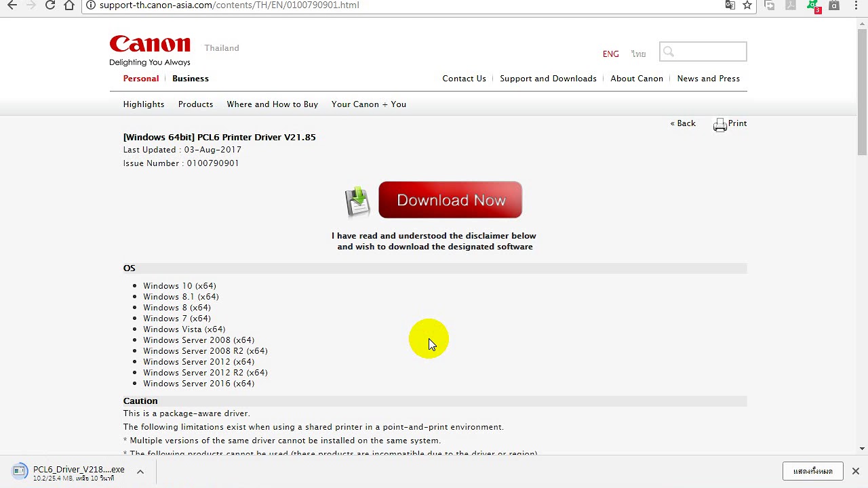Click the site search input field

703,52
